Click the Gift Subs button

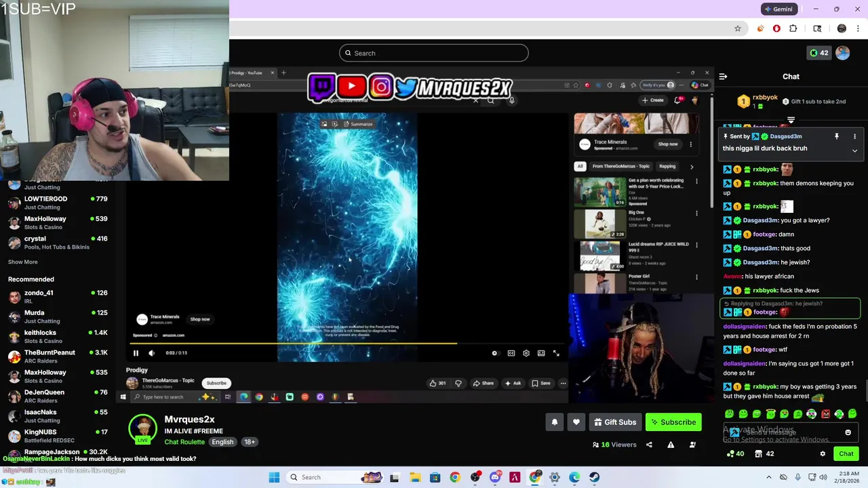[615, 422]
